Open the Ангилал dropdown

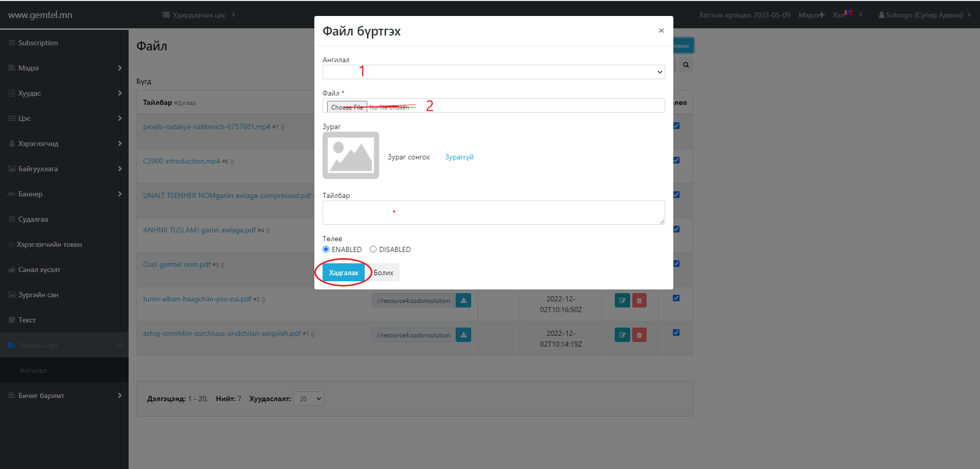tap(493, 72)
